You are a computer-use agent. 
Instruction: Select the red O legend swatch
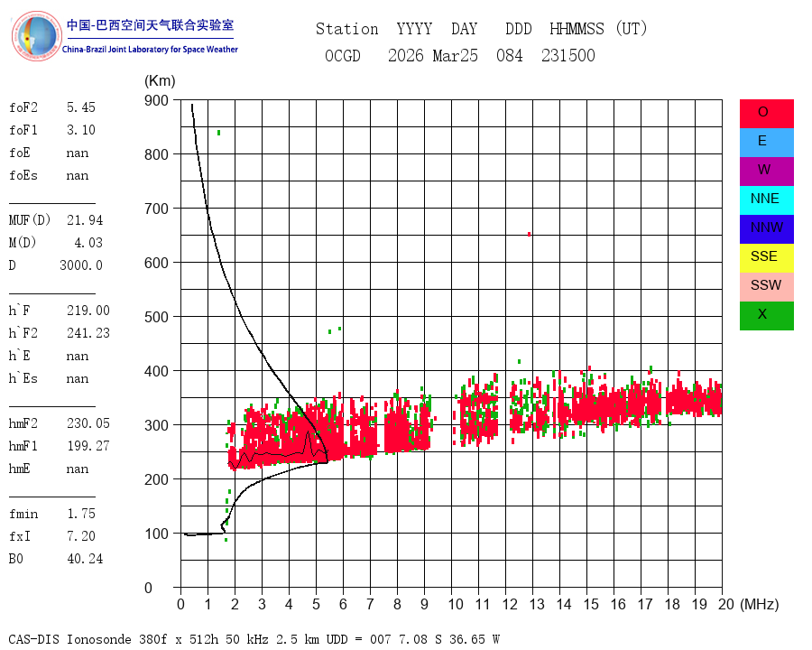[x=766, y=114]
